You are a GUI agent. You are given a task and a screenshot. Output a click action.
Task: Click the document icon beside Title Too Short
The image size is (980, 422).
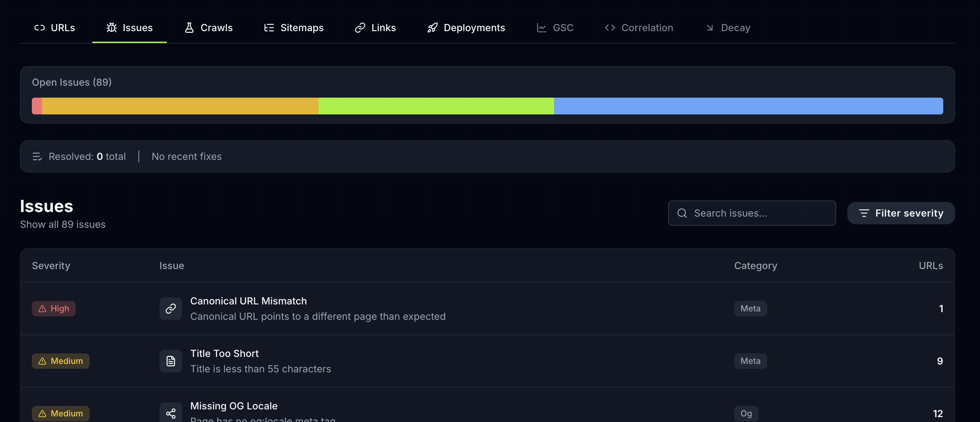[x=170, y=361]
